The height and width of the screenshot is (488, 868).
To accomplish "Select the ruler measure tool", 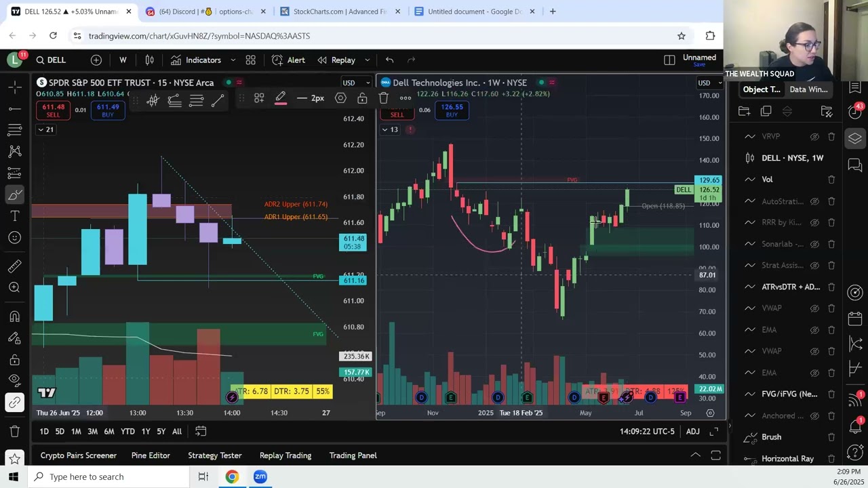I will click(14, 266).
